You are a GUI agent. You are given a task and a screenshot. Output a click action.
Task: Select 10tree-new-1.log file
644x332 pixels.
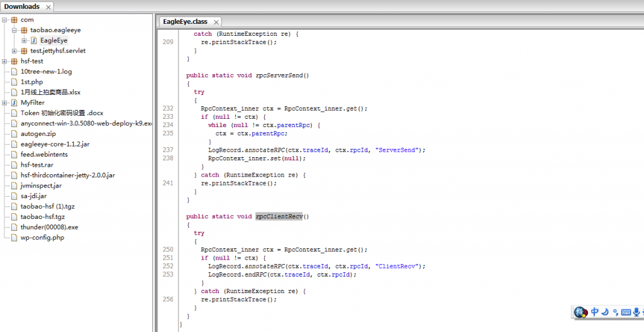47,72
